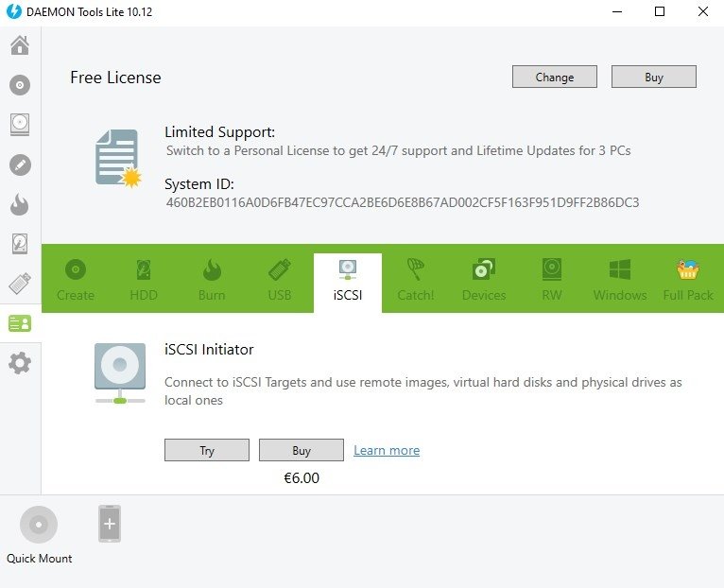Image resolution: width=724 pixels, height=588 pixels.
Task: Click the 'Switch to a Personal License' text
Action: (399, 150)
